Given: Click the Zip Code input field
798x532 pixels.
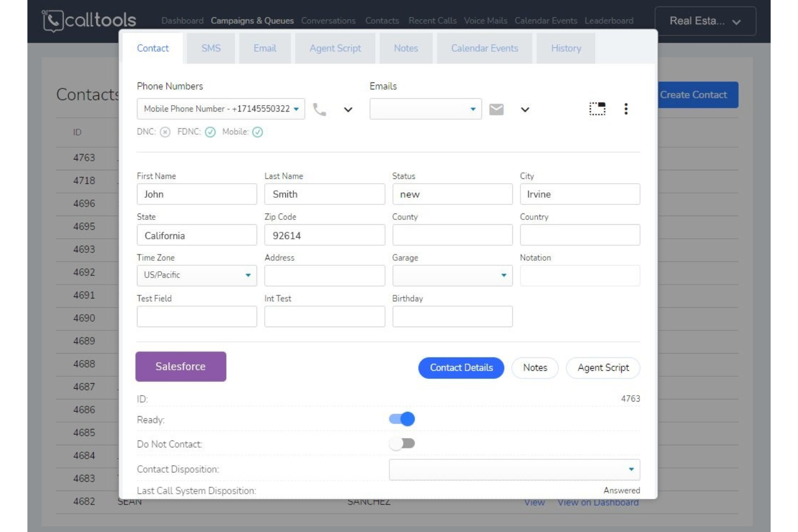Looking at the screenshot, I should click(x=324, y=234).
